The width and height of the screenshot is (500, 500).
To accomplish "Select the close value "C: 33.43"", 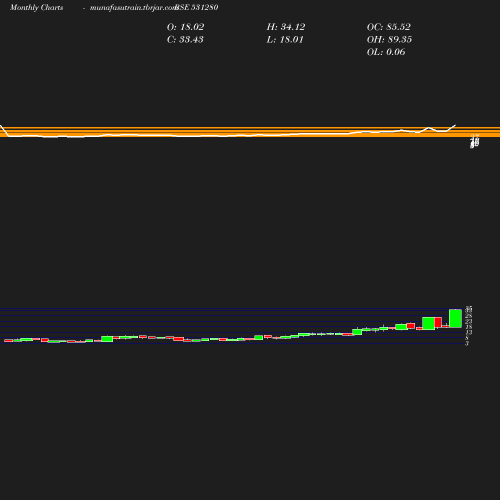I will coord(185,39).
